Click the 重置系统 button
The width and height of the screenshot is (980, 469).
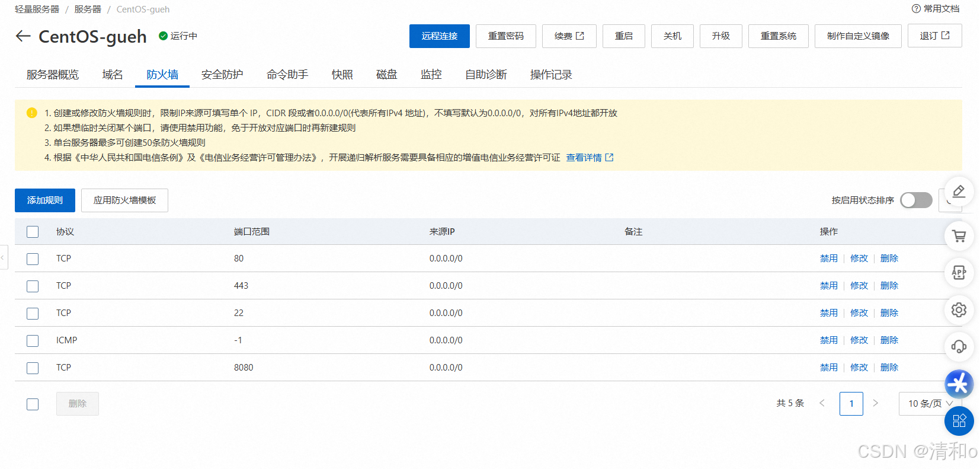point(779,36)
